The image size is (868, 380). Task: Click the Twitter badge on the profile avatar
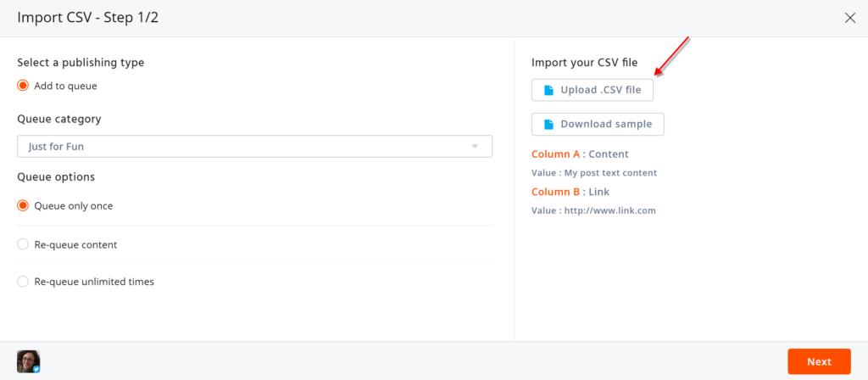tap(36, 369)
